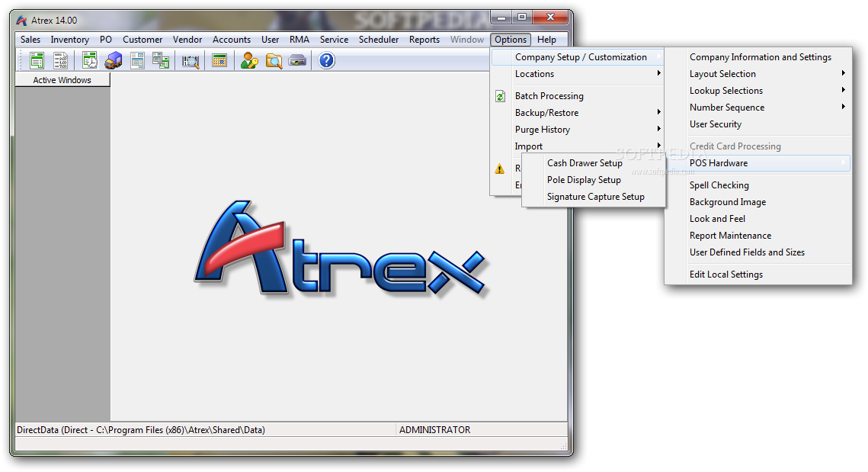The width and height of the screenshot is (868, 472).
Task: Minimize the Atrex window
Action: point(501,18)
